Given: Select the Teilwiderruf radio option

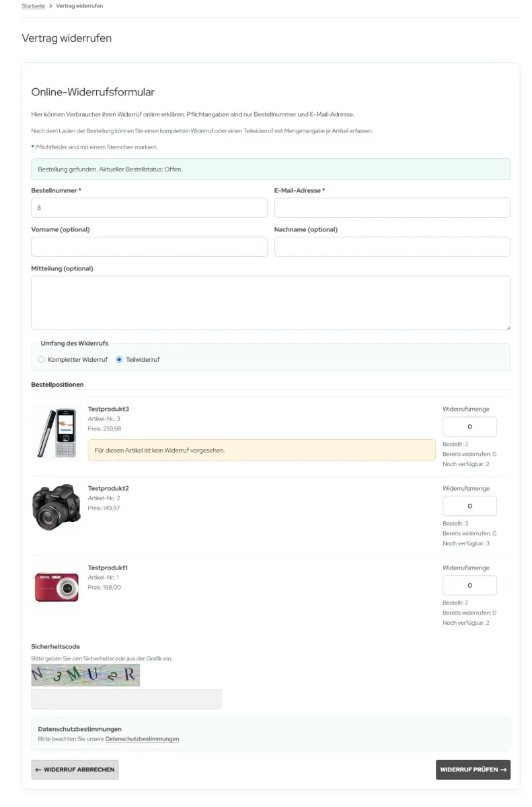Looking at the screenshot, I should 120,360.
